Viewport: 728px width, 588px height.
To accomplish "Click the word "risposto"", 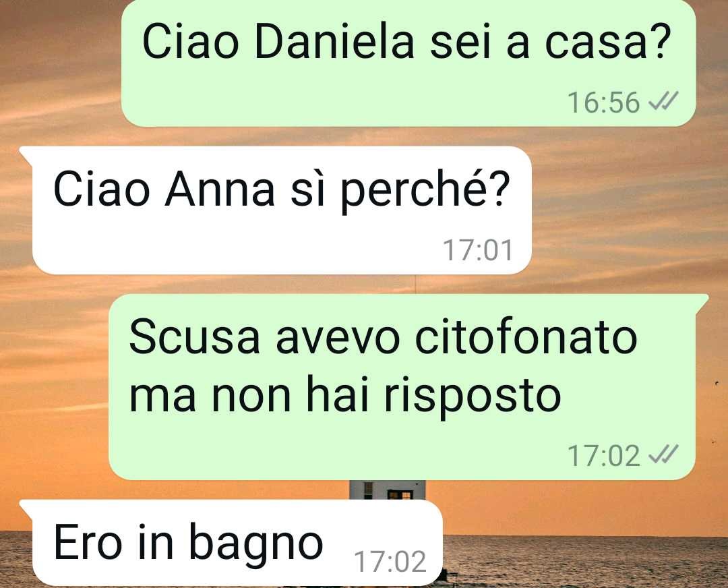I will point(472,396).
